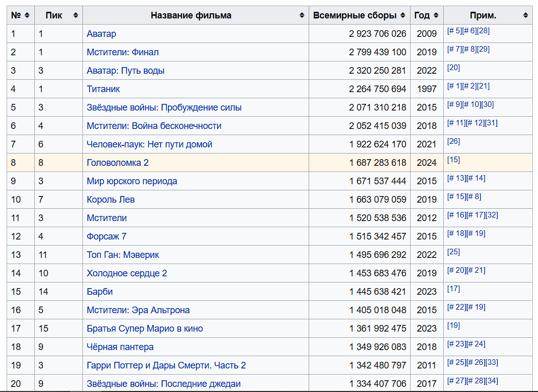Open Человек-паук: Нет пути домой link
This screenshot has width=538, height=392.
[149, 144]
